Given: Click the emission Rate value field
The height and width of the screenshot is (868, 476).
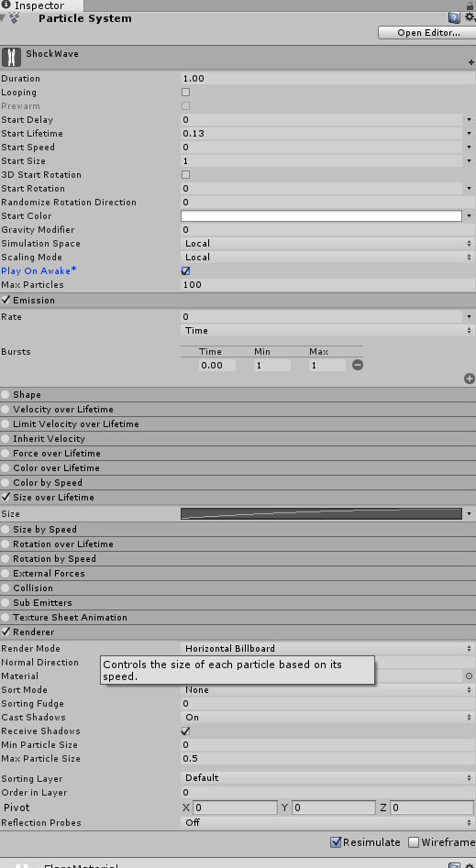Looking at the screenshot, I should [x=321, y=316].
